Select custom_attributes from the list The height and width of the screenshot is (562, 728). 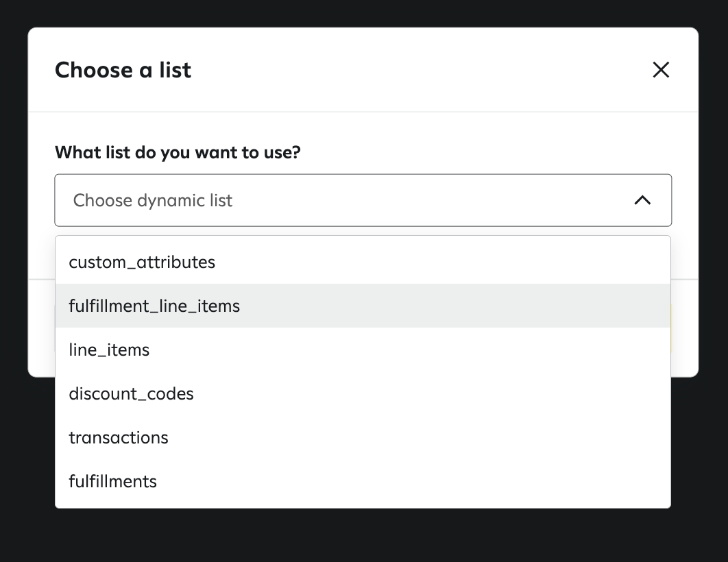143,262
